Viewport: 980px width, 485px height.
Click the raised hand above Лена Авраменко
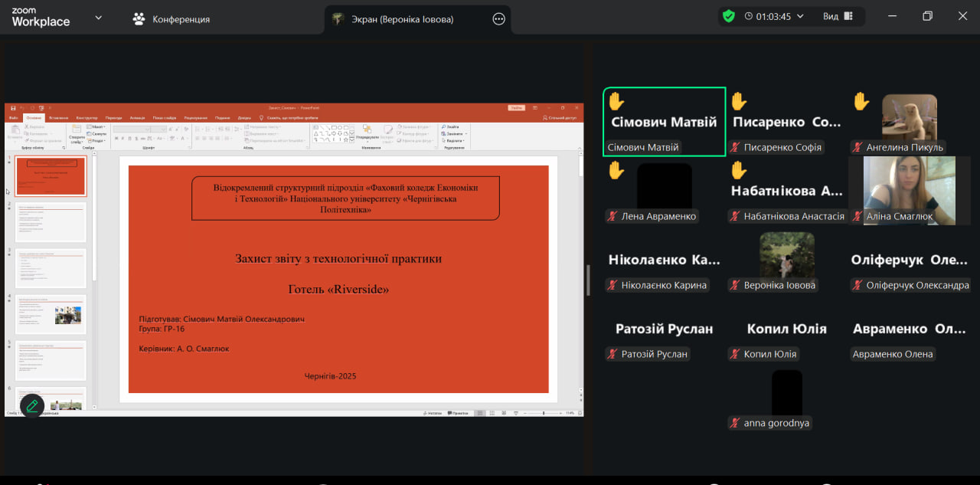tap(616, 170)
